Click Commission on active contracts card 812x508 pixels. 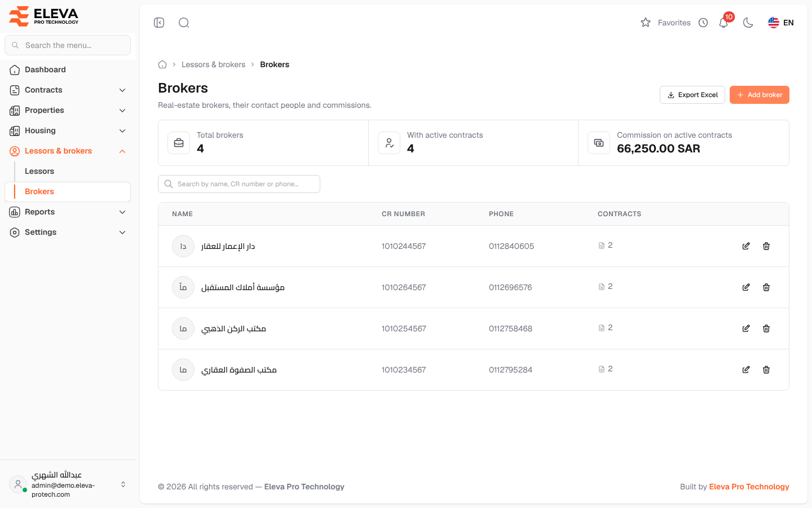click(683, 143)
